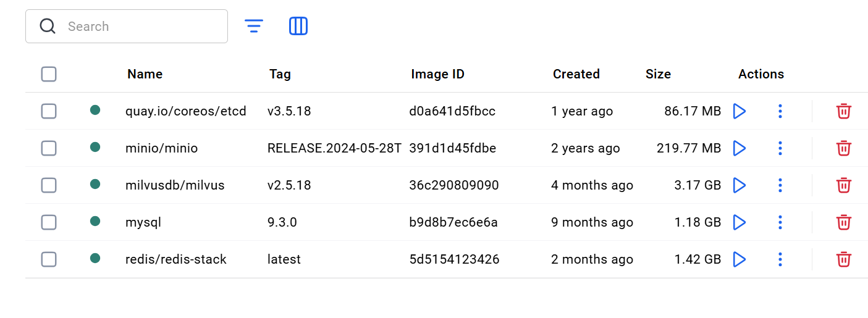Click tag v3.5.18
Screen dimensions: 868x318
(289, 111)
